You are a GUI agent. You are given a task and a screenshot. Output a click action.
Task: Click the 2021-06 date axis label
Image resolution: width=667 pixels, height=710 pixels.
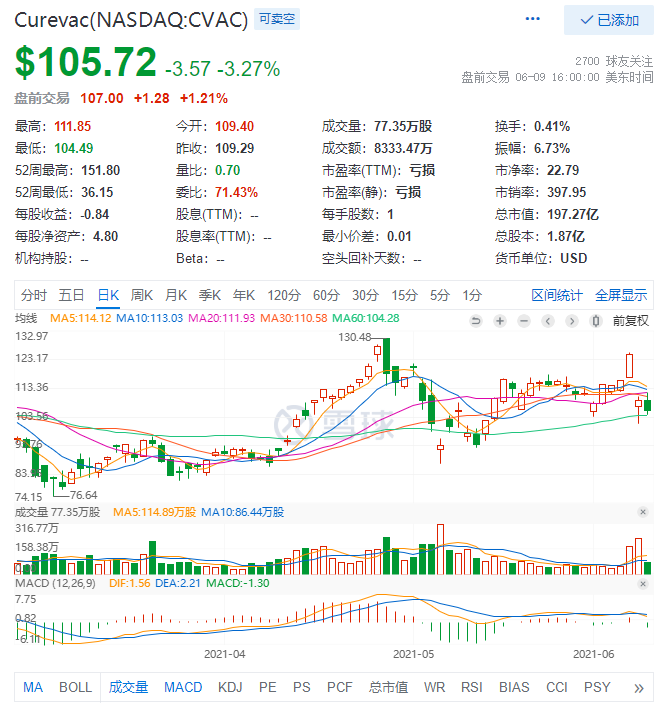point(594,654)
